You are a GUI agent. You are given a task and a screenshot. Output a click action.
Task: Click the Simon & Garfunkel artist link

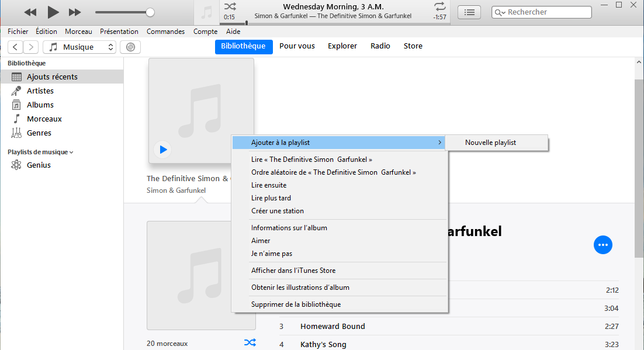click(176, 190)
